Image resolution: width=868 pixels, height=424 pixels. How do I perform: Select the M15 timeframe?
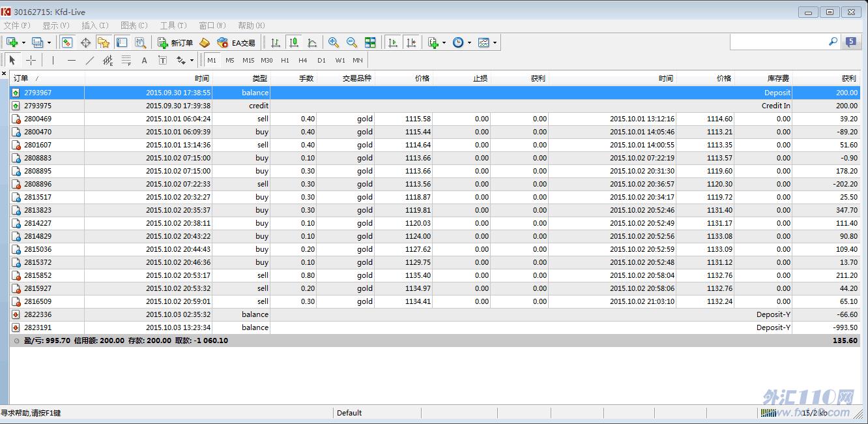pos(248,60)
